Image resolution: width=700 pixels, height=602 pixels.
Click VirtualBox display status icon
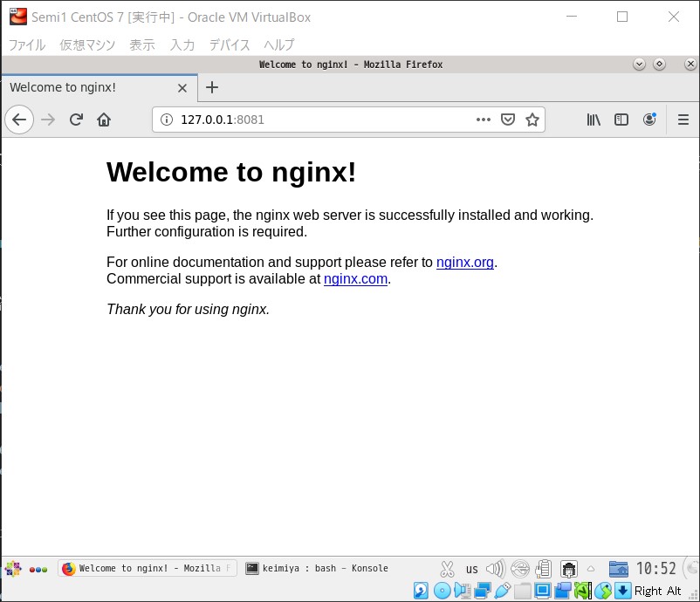coord(542,591)
